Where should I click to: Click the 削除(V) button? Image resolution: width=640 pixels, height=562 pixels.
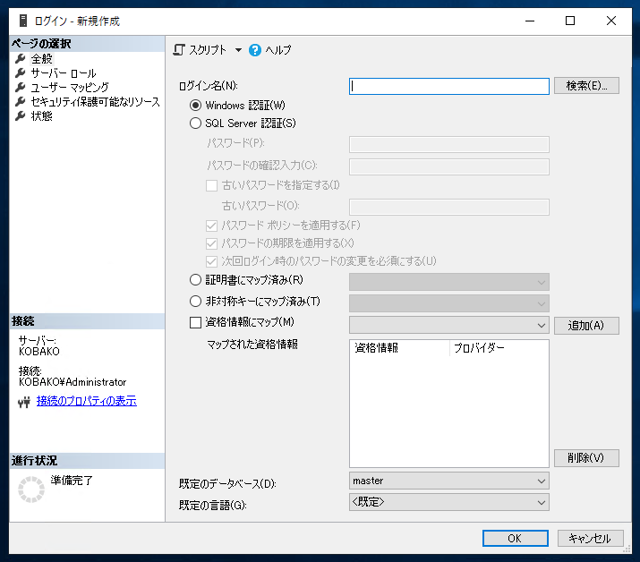pyautogui.click(x=586, y=458)
